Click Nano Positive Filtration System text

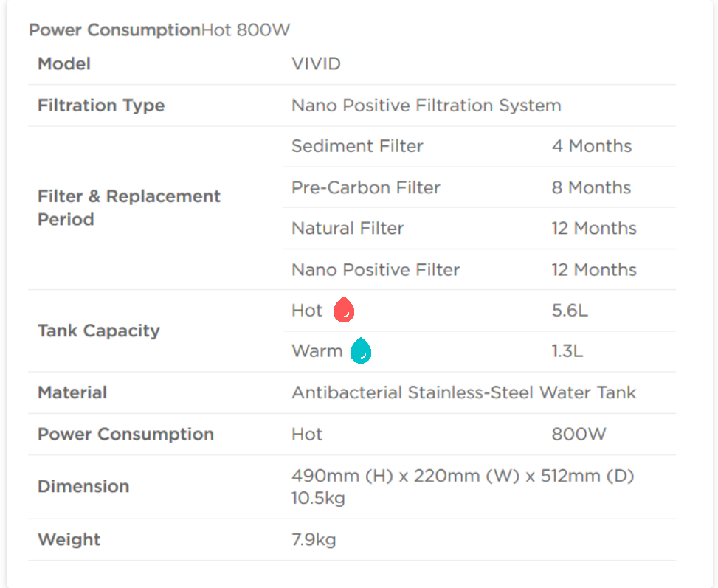427,106
